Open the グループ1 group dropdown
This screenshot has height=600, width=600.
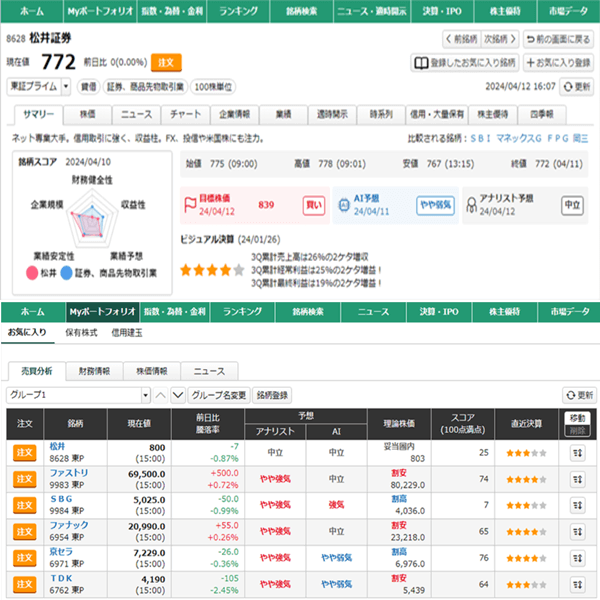pyautogui.click(x=78, y=395)
